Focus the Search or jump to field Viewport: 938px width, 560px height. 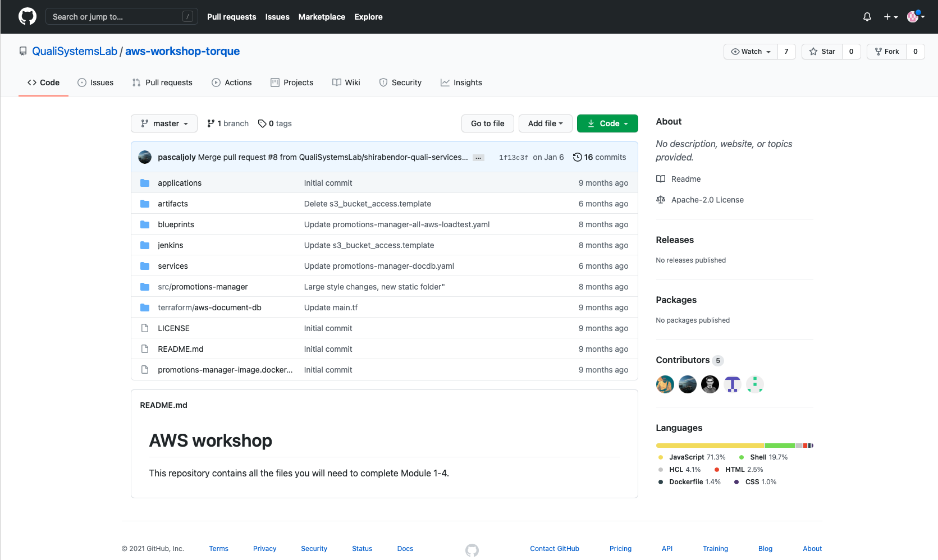coord(122,17)
